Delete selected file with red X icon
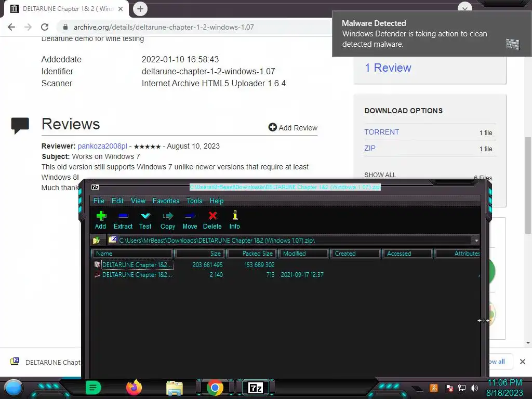This screenshot has width=532, height=399. [212, 220]
